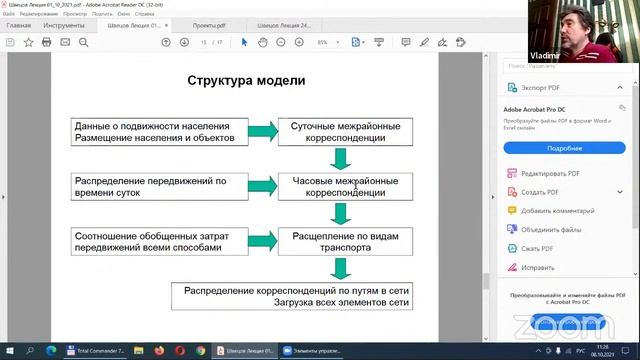
Task: Open the Редактирование menu
Action: click(x=39, y=14)
